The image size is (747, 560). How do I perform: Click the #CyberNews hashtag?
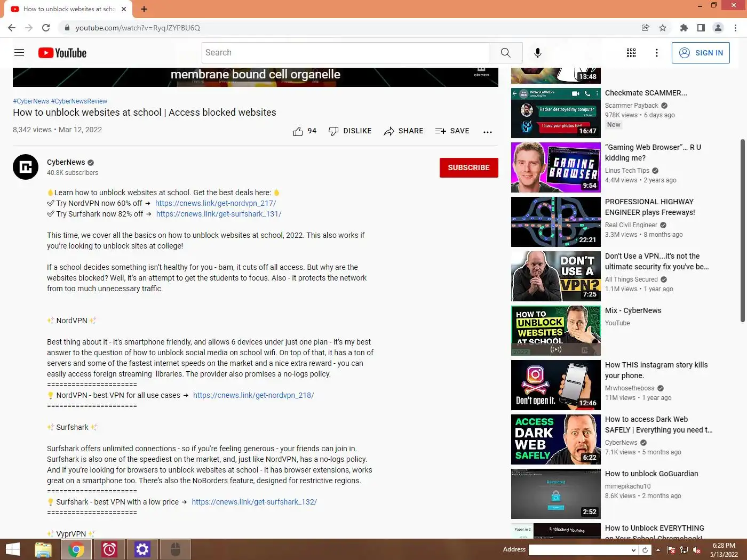(31, 101)
